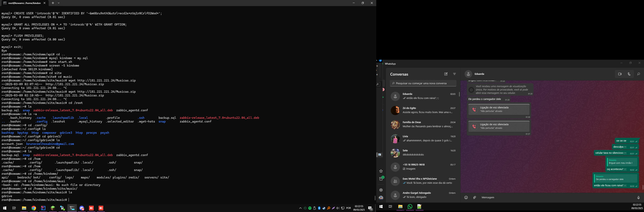Open the emoji picker in WhatsApp

(466, 197)
